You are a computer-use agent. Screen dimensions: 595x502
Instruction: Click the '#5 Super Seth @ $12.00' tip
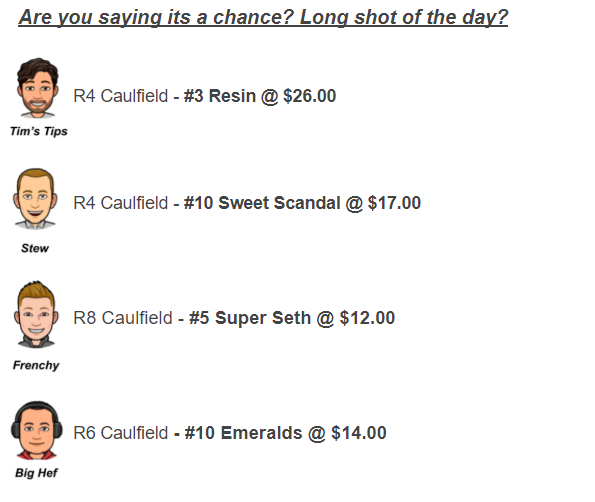point(292,318)
